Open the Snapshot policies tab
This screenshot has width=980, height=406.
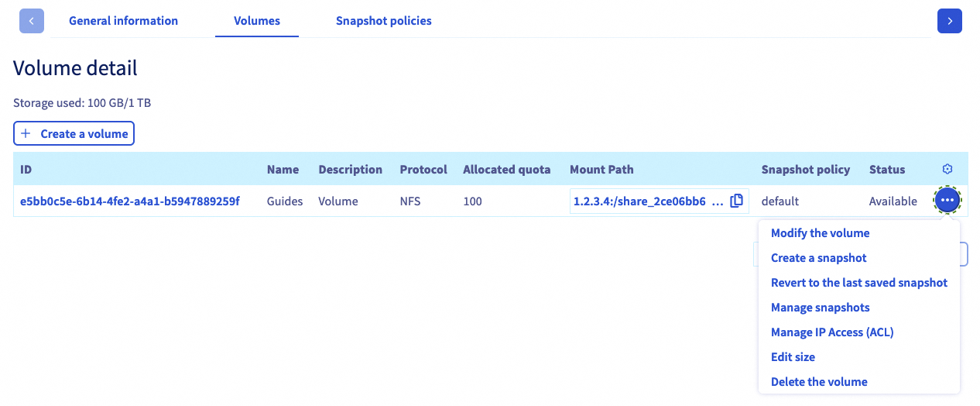tap(383, 21)
